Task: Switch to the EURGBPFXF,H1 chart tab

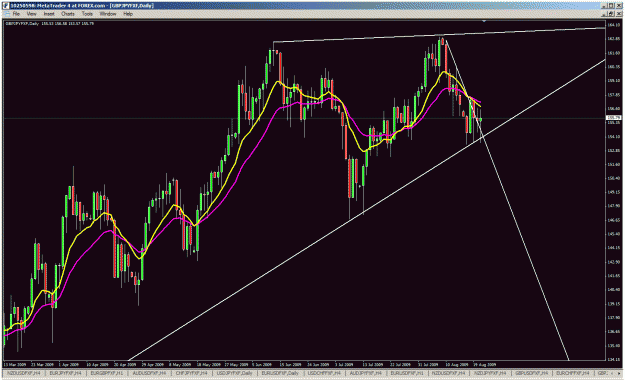Action: click(x=107, y=373)
